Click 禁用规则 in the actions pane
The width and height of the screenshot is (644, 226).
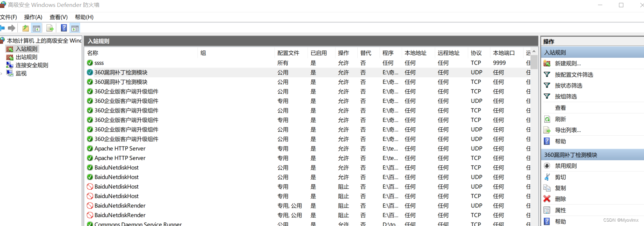tap(566, 166)
